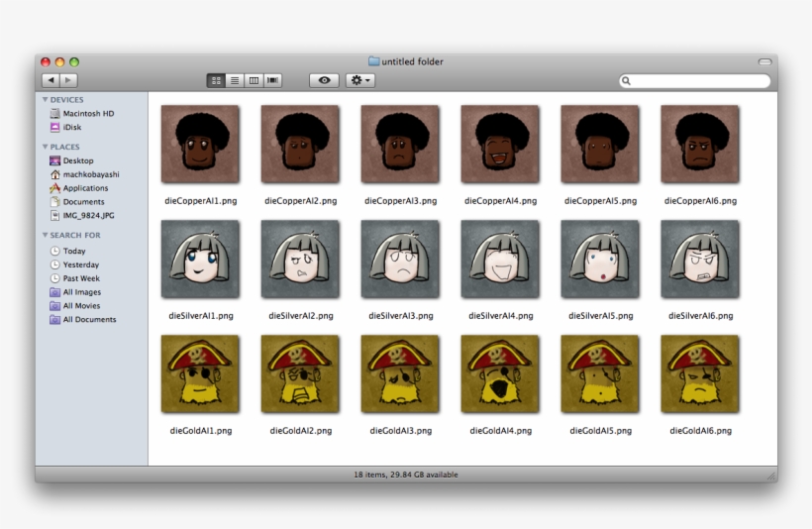Go back with the left arrow button
This screenshot has width=812, height=529.
51,80
